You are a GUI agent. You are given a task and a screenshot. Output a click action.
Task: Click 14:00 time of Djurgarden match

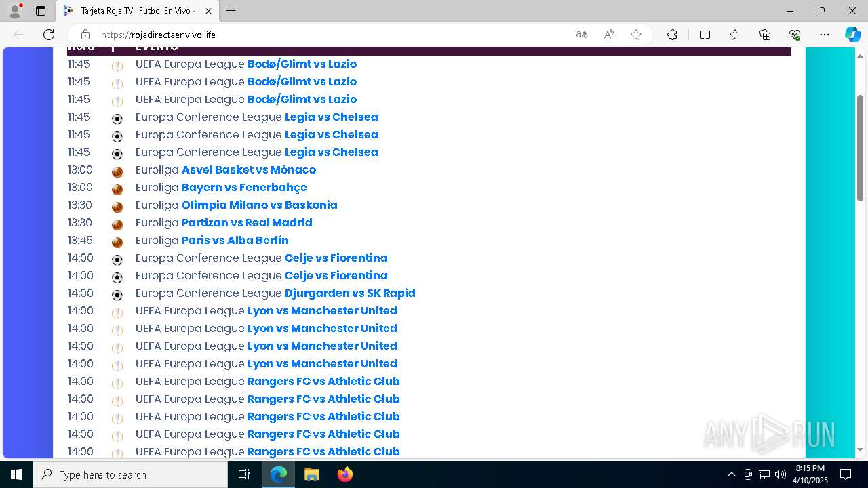[81, 293]
